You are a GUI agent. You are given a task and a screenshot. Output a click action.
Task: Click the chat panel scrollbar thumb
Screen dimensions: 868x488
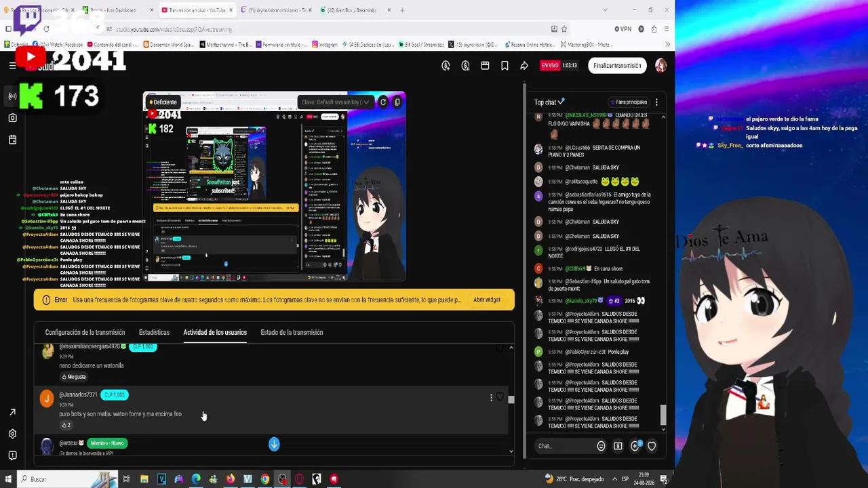click(663, 414)
